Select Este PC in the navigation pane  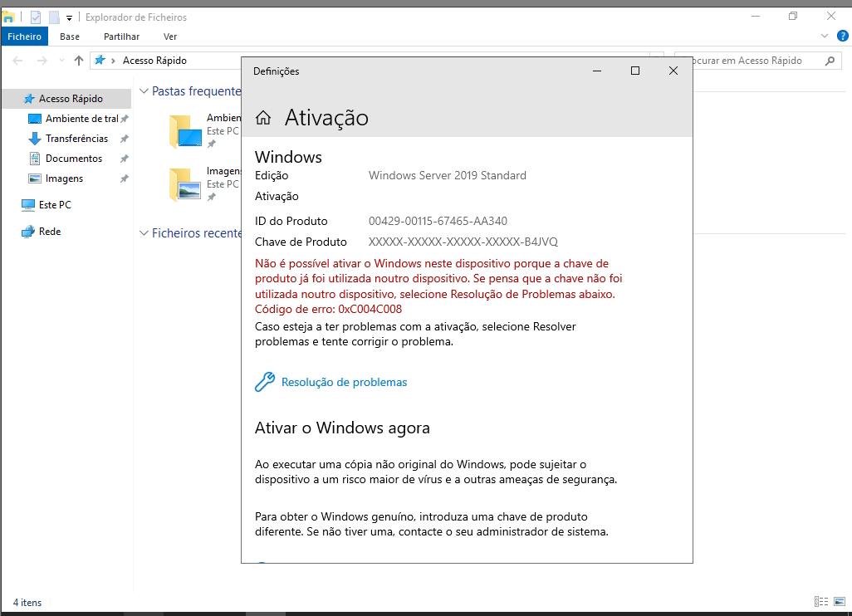55,205
